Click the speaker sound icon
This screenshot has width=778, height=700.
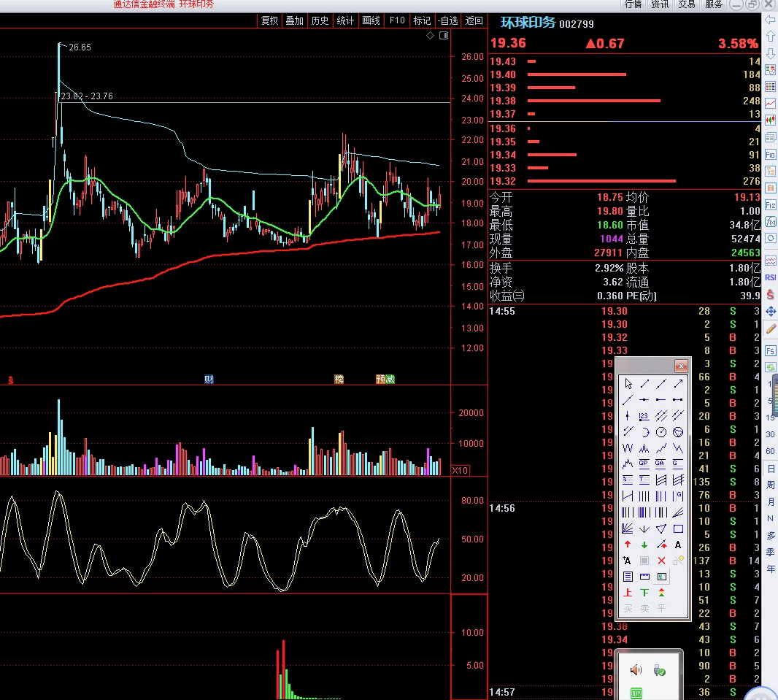[x=636, y=670]
